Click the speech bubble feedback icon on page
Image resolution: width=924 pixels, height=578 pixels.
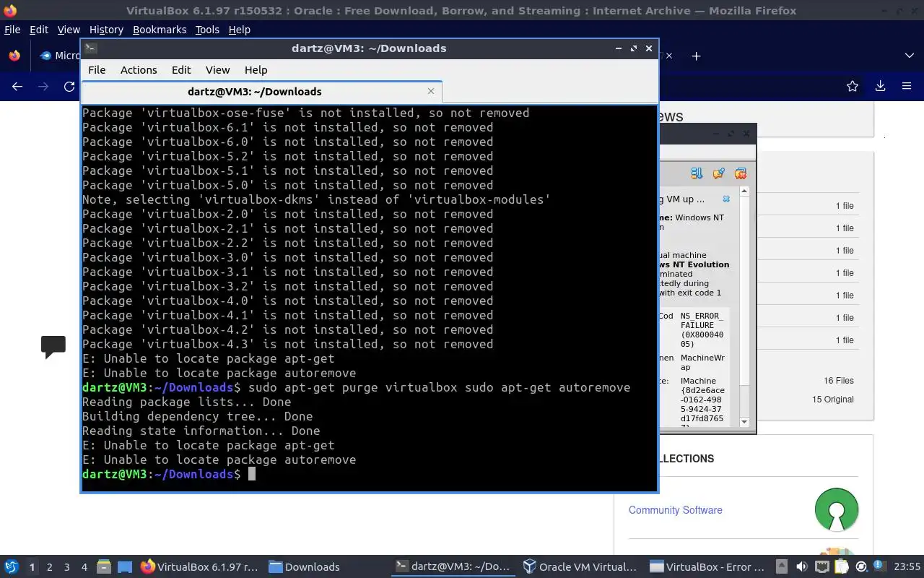tap(53, 347)
